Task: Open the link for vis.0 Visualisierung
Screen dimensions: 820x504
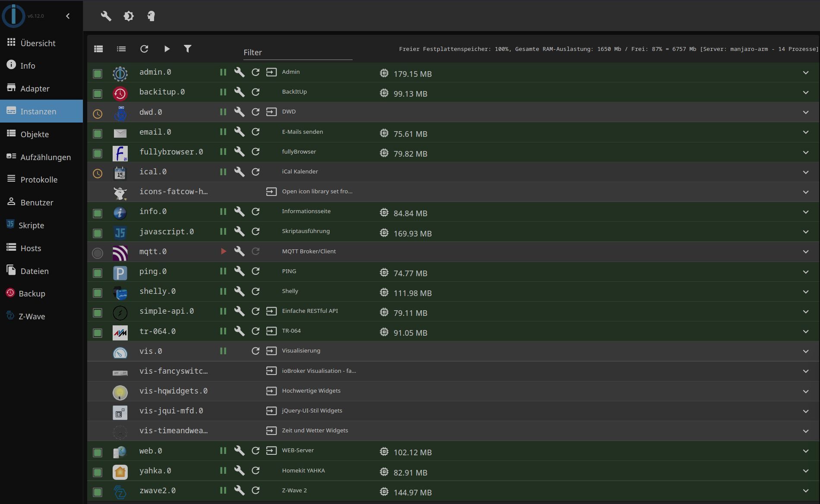Action: tap(271, 351)
